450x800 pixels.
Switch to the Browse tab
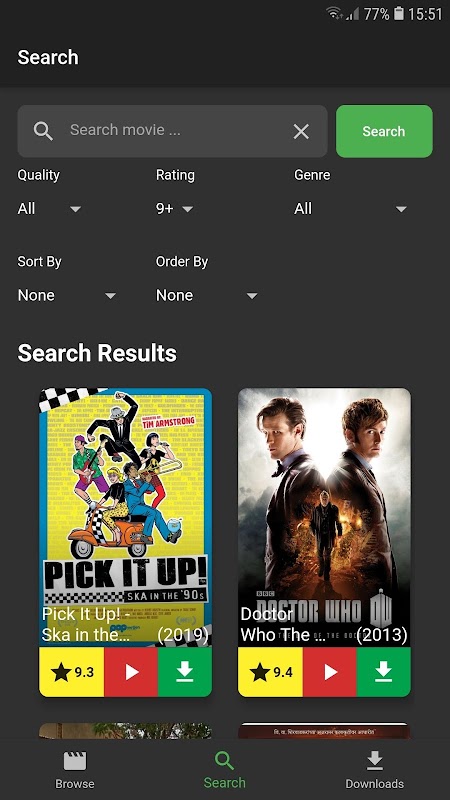tap(75, 770)
